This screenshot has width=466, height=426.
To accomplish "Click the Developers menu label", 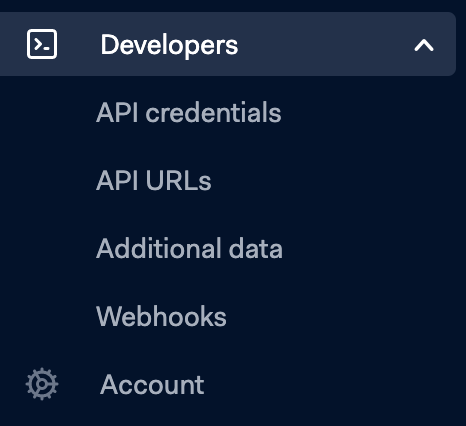I will click(169, 45).
